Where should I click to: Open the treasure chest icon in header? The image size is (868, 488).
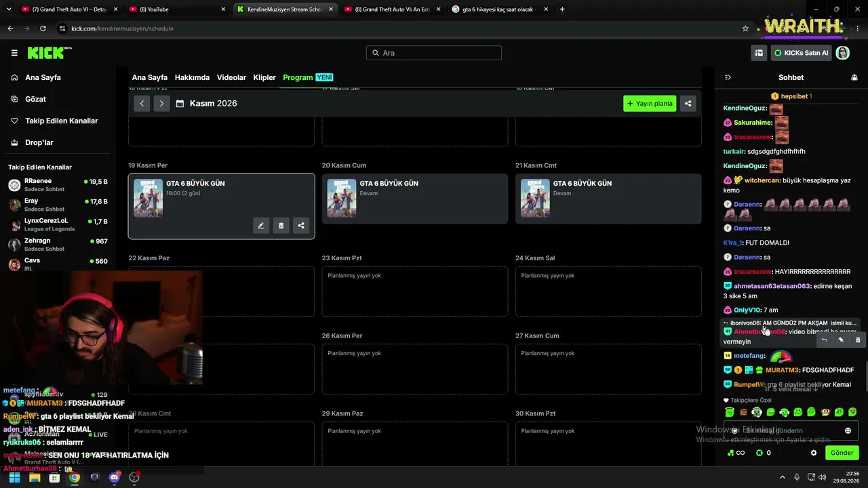pyautogui.click(x=759, y=53)
